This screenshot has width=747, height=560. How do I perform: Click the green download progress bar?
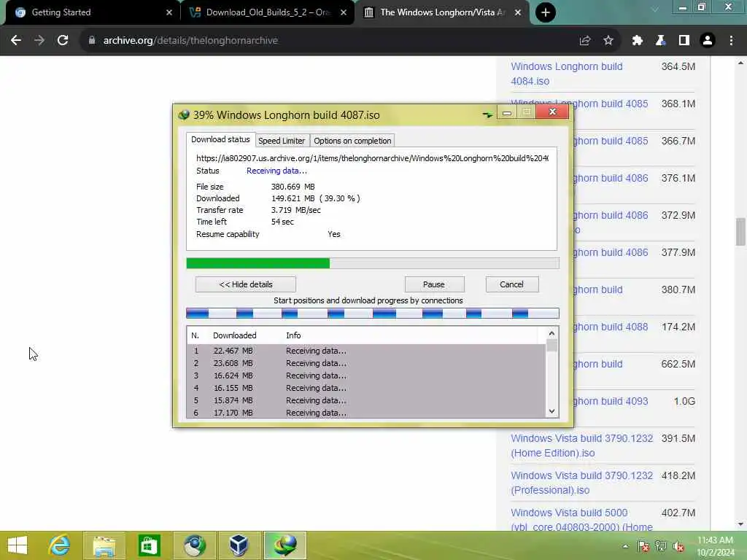tap(373, 262)
